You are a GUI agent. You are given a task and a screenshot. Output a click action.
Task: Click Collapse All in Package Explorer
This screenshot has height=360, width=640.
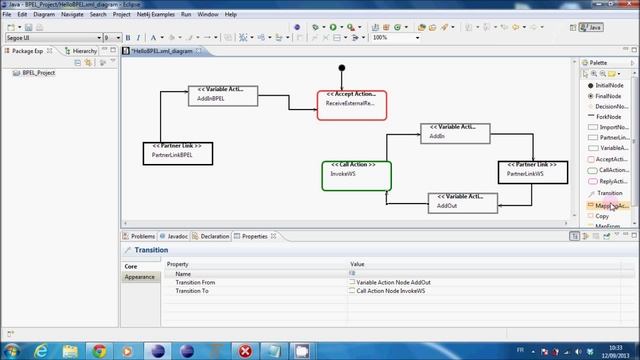[x=78, y=62]
